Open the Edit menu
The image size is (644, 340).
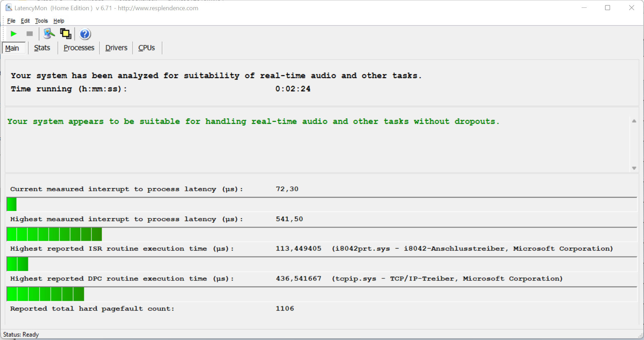(25, 21)
